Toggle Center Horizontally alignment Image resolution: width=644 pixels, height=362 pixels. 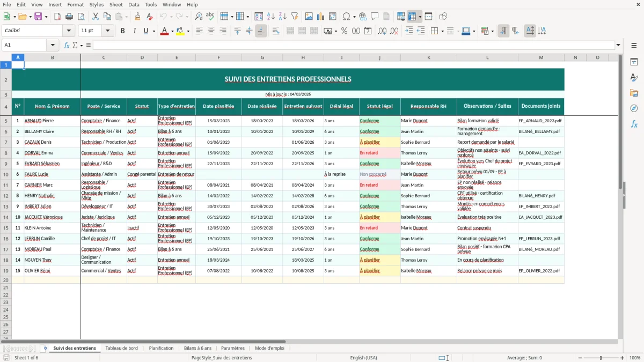point(211,31)
